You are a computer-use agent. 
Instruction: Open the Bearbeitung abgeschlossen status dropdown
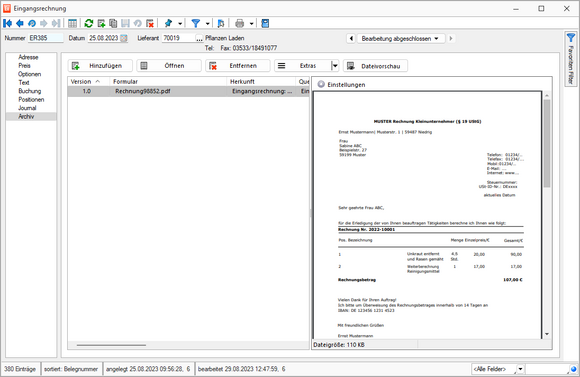tap(401, 38)
